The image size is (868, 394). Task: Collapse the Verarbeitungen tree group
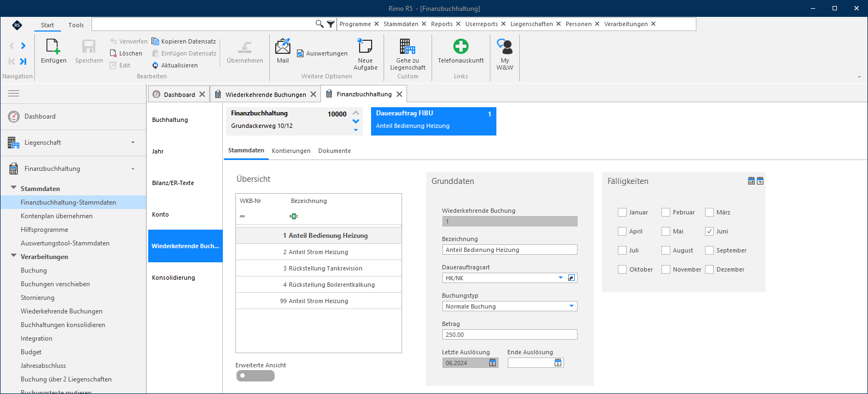click(x=14, y=256)
